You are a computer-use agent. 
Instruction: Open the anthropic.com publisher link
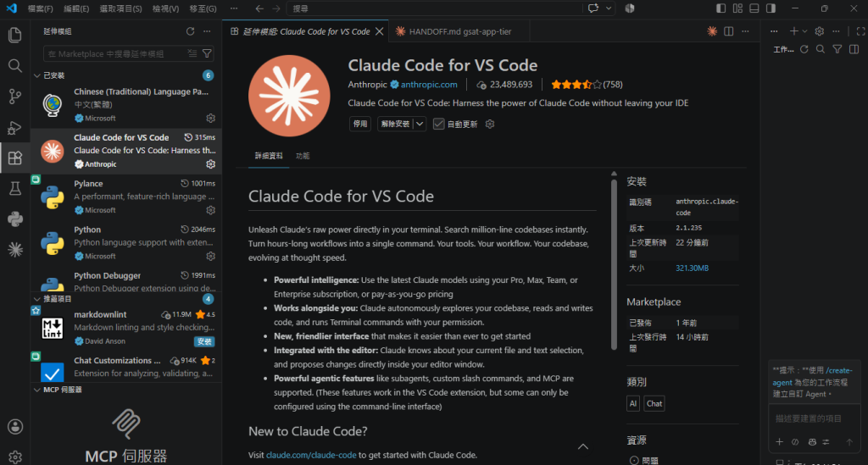(429, 85)
